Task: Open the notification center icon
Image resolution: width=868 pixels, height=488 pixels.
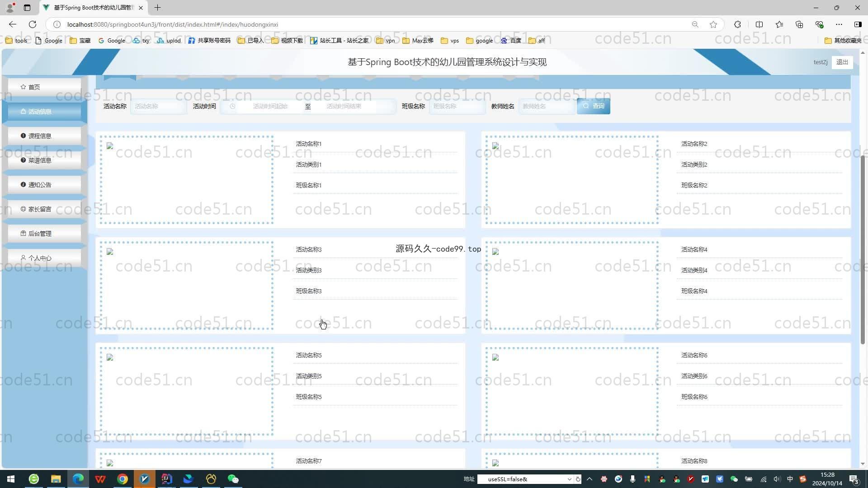Action: pos(854,479)
